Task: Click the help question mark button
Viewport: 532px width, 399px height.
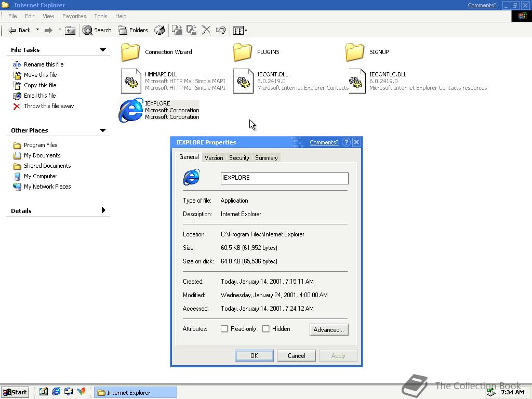Action: pos(346,142)
